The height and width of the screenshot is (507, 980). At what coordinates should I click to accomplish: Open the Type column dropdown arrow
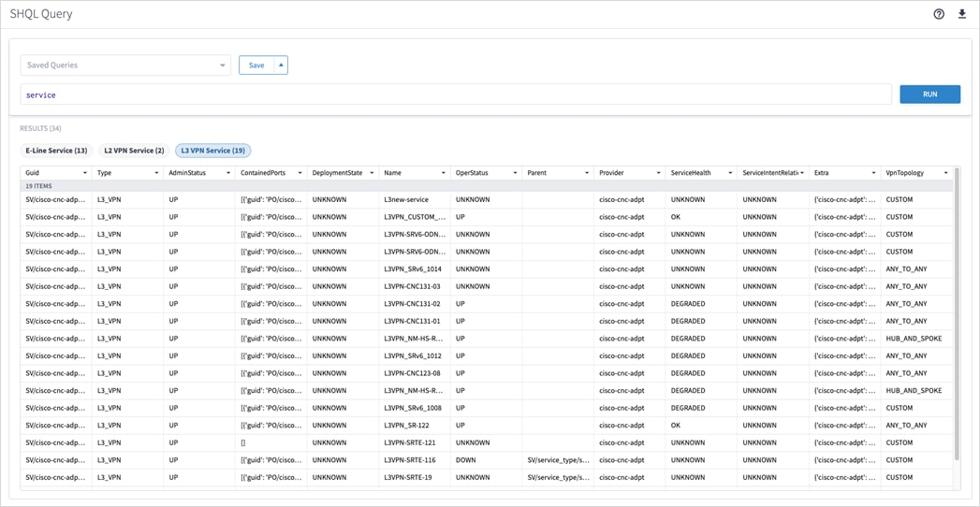coord(157,172)
